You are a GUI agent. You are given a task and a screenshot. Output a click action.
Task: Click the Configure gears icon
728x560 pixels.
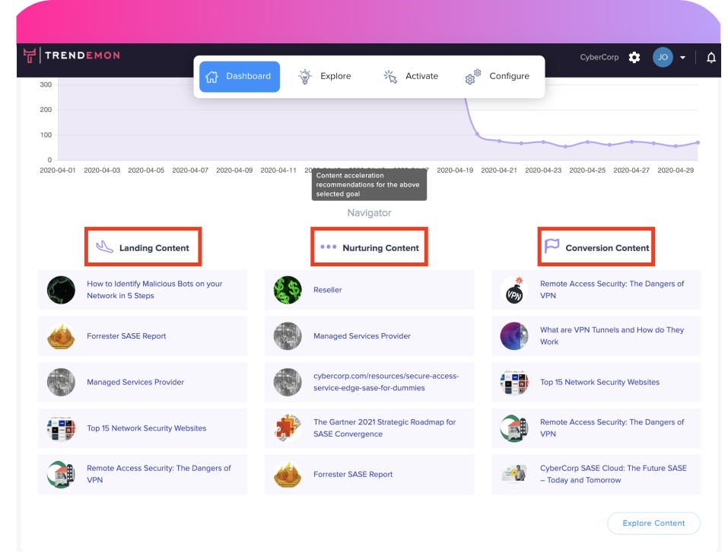(x=472, y=77)
